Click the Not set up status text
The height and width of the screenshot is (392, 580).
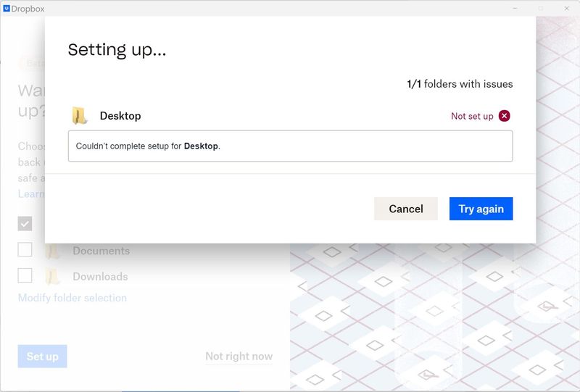click(472, 116)
